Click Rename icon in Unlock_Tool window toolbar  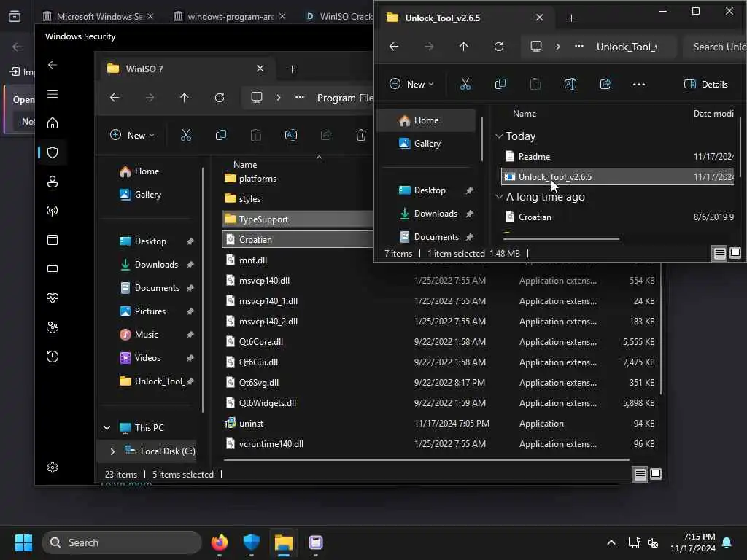coord(570,85)
